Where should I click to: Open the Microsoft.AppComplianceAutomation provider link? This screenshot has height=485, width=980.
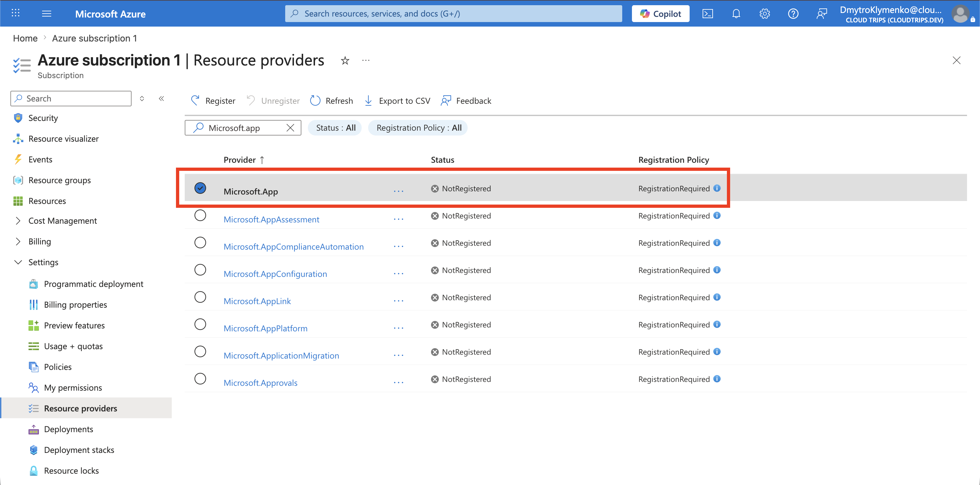tap(294, 247)
